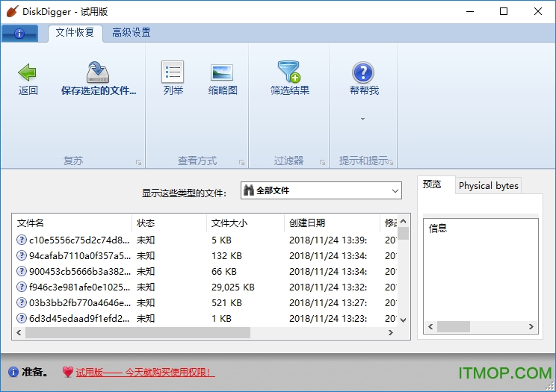This screenshot has height=392, width=556.
Task: Click file icon for 03b3bb2fb770a4646e
Action: (x=22, y=302)
